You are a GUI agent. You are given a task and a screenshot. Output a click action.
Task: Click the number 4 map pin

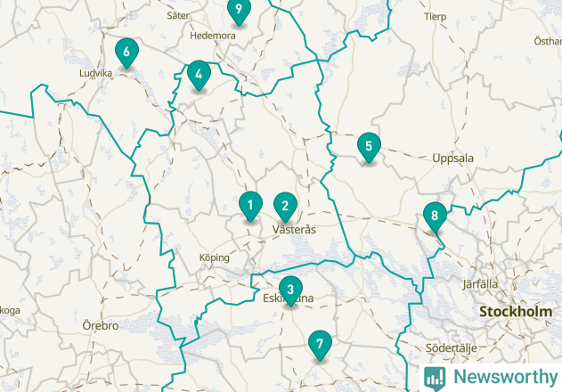199,76
